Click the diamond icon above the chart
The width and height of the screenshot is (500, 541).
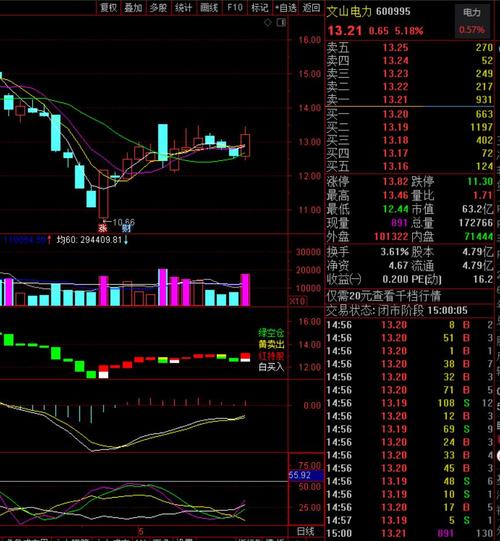268,23
